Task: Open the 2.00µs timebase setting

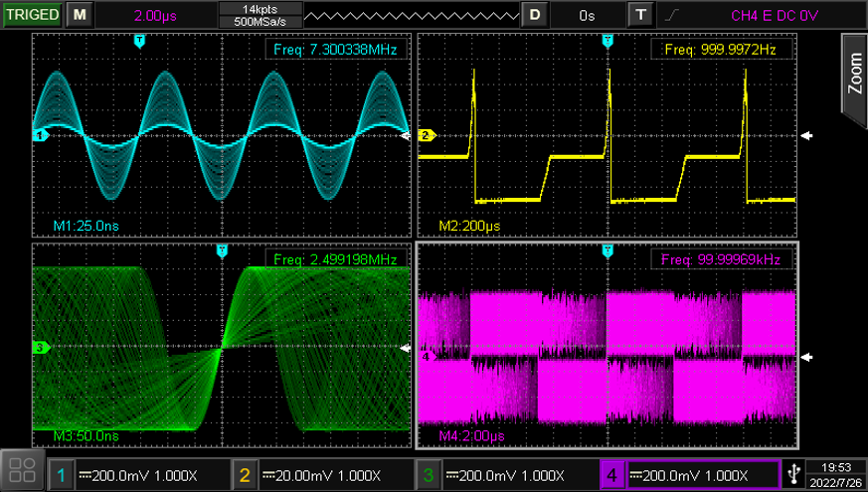Action: coord(154,15)
